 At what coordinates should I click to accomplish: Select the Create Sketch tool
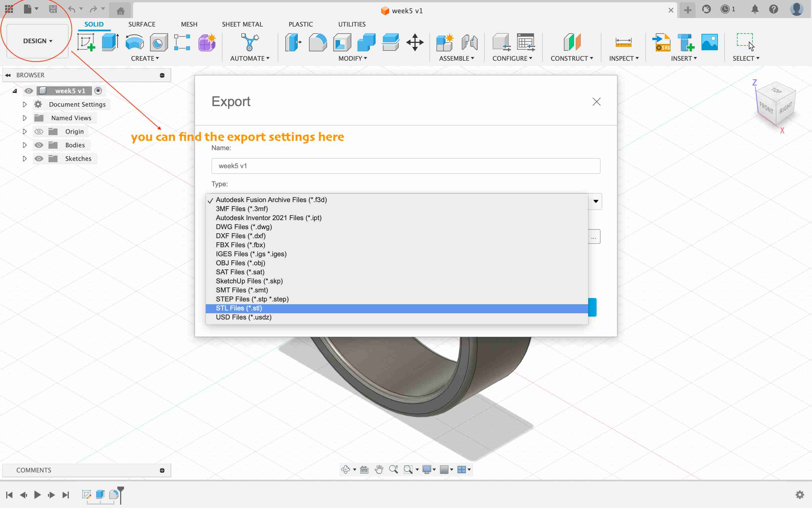[86, 42]
